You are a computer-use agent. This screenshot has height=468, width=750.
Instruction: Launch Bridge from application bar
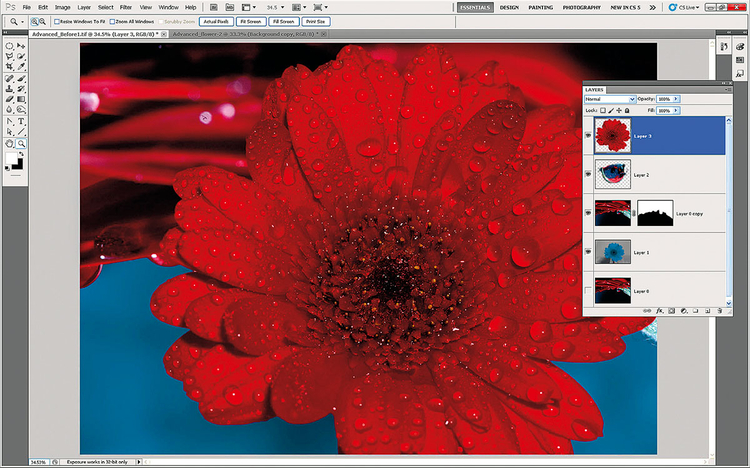213,7
